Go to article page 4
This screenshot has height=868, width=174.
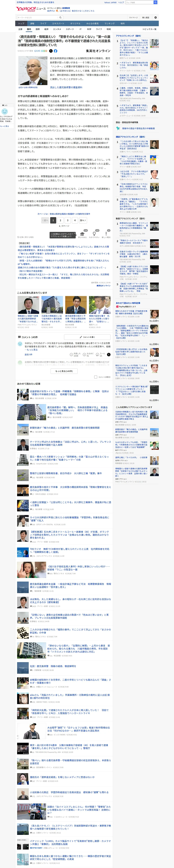pos(75,220)
